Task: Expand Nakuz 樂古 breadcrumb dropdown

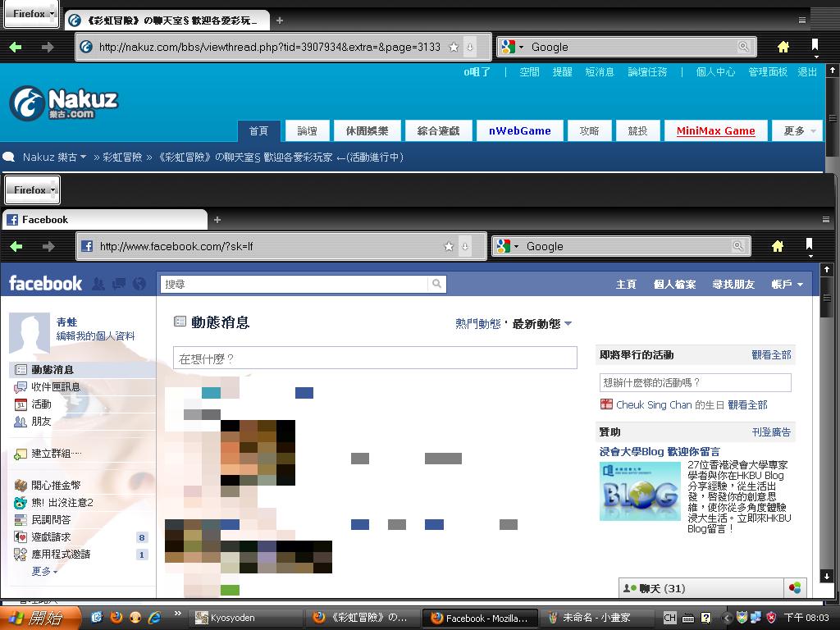Action: pyautogui.click(x=84, y=157)
